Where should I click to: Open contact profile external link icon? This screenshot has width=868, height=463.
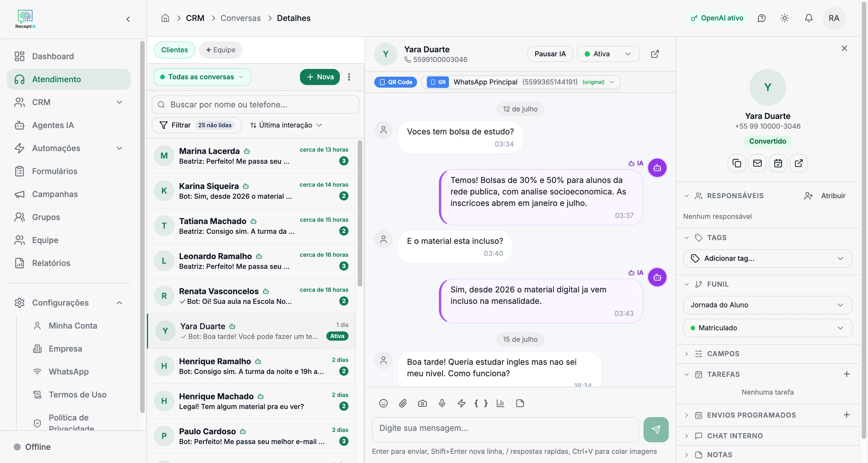coord(799,163)
